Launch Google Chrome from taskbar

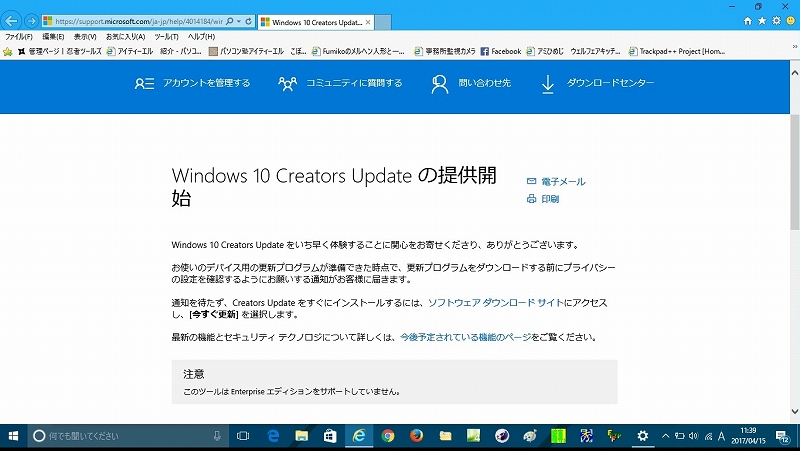tap(388, 436)
